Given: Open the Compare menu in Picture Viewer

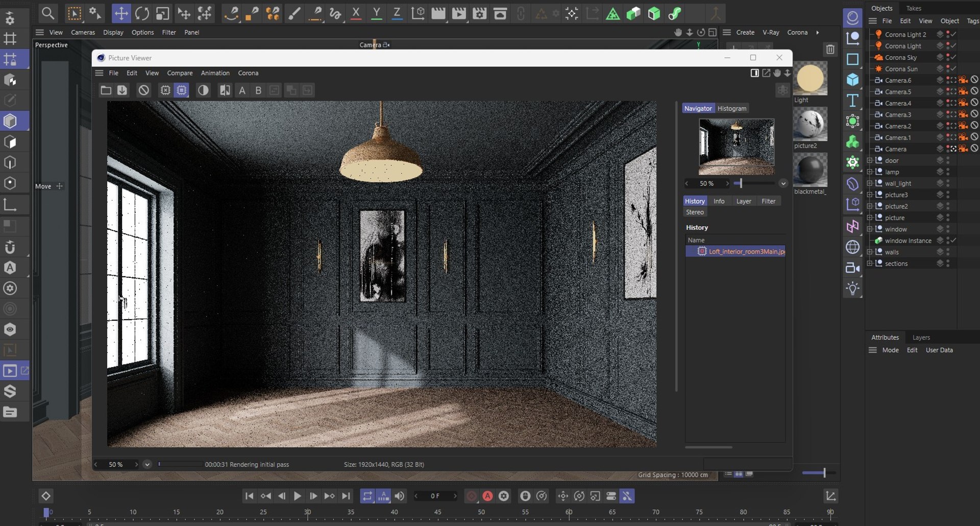Looking at the screenshot, I should (180, 73).
